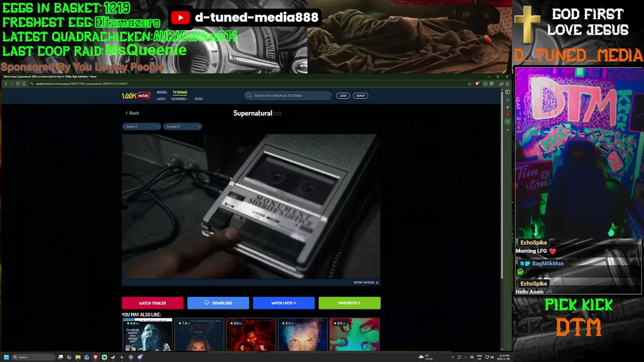Viewport: 644px width, 362px height.
Task: Click the back chevron arrow next to Back
Action: click(x=126, y=113)
